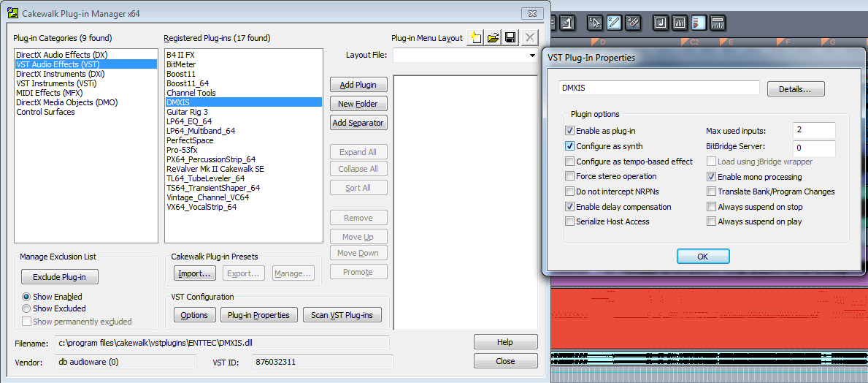868x383 pixels.
Task: Delete the plug-in menu layout
Action: tap(530, 38)
